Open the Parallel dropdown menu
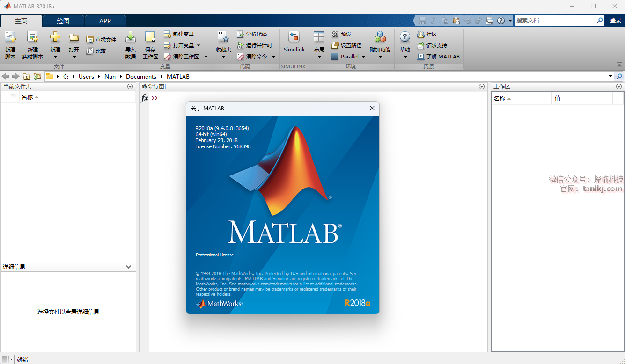The width and height of the screenshot is (625, 364). (364, 57)
